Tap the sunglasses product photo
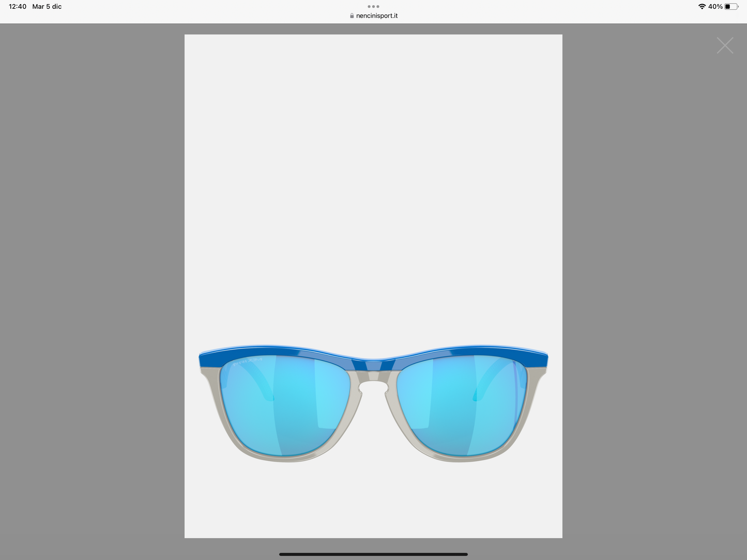This screenshot has width=747, height=560. click(x=373, y=403)
